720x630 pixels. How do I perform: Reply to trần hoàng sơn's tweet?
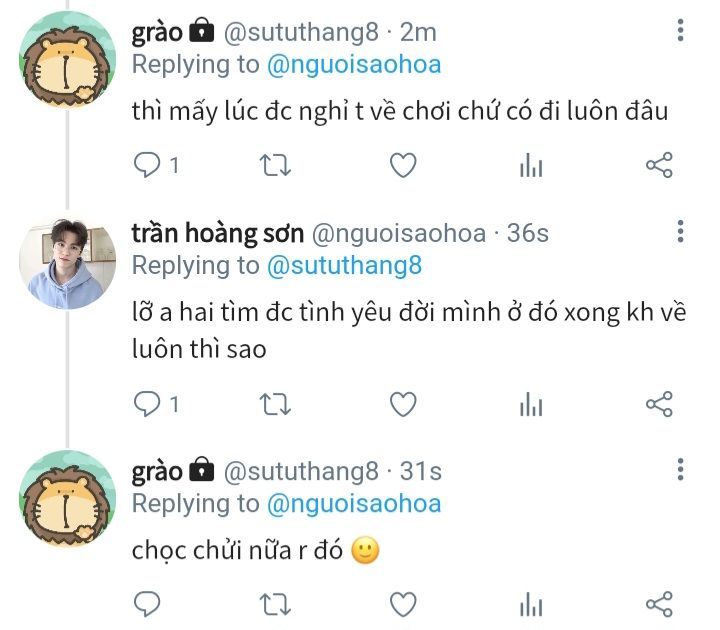pos(147,404)
